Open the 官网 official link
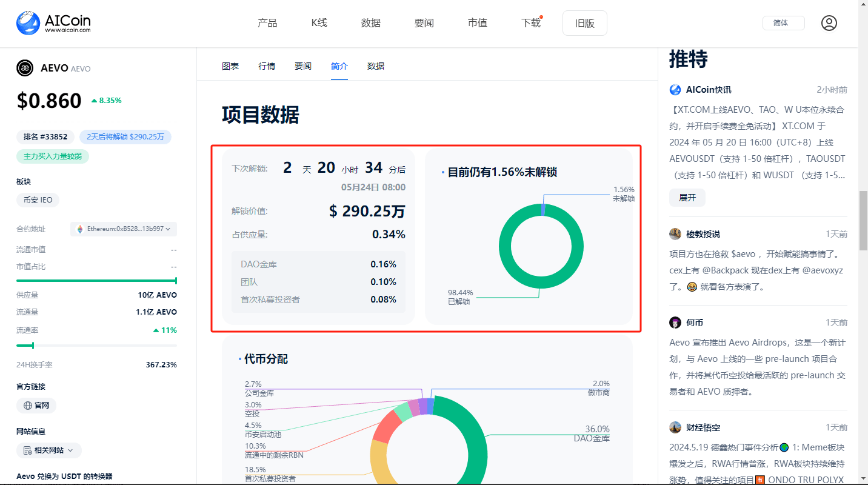Screen dimensions: 868x485 36,406
